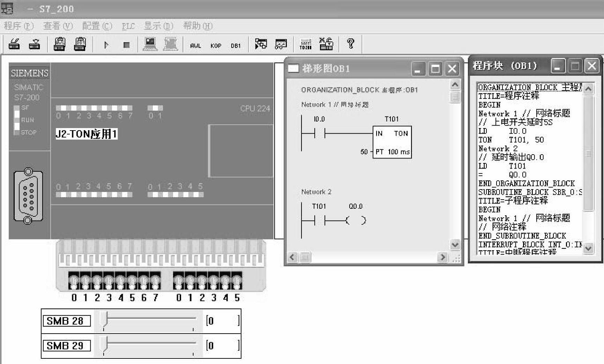Open the 显示(D) menu

tap(159, 26)
